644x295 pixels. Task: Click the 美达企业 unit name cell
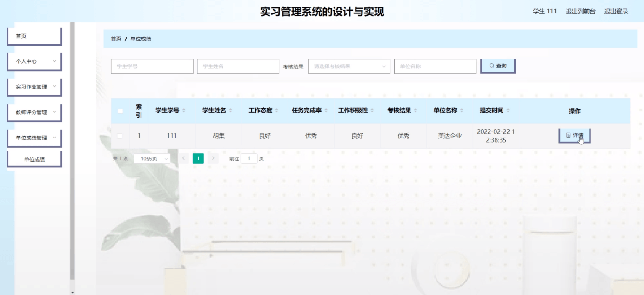450,136
